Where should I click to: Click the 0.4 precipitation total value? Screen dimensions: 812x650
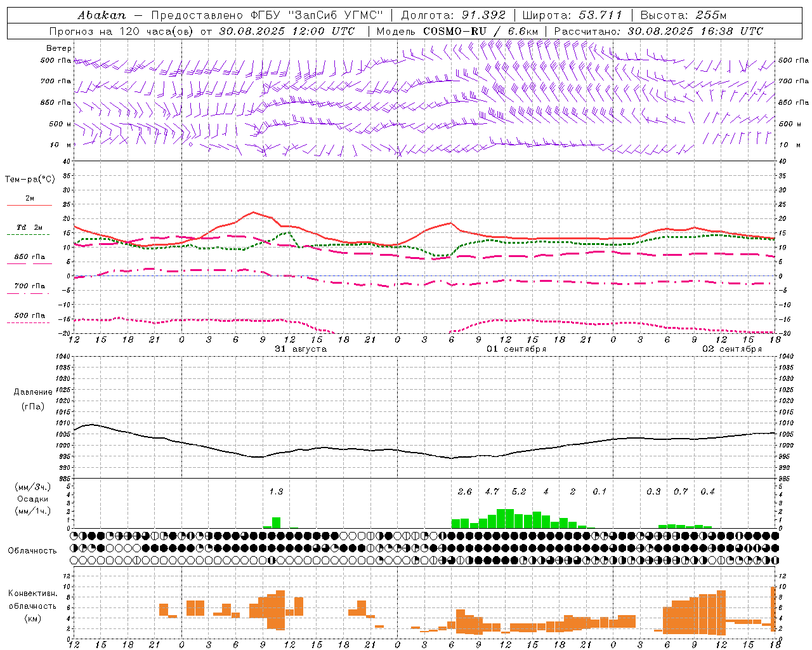[708, 492]
